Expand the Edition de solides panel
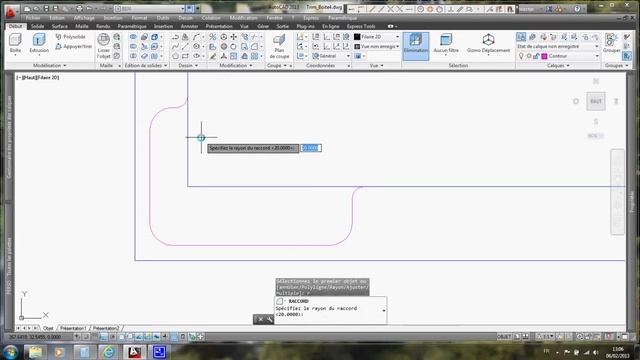Screen dimensions: 640x360 click(x=146, y=65)
